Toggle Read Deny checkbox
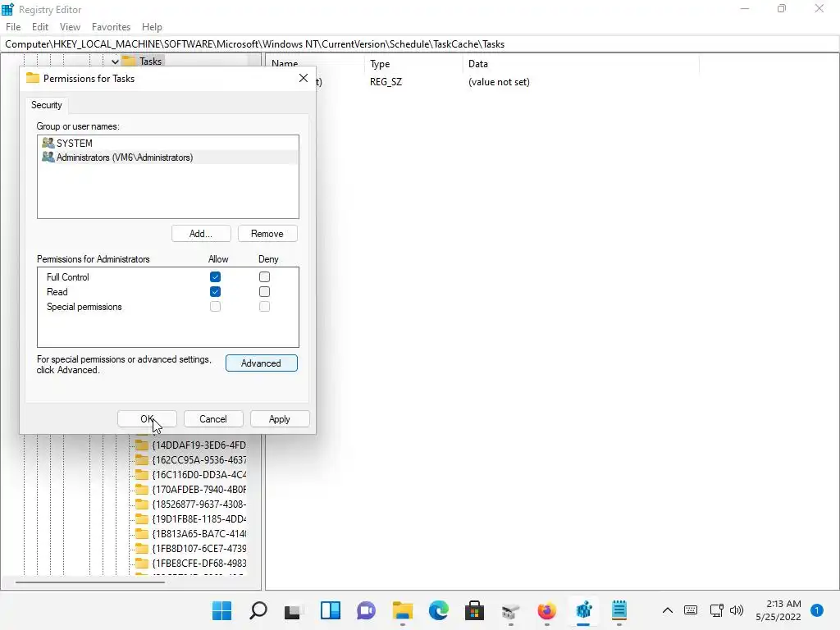 pyautogui.click(x=264, y=292)
